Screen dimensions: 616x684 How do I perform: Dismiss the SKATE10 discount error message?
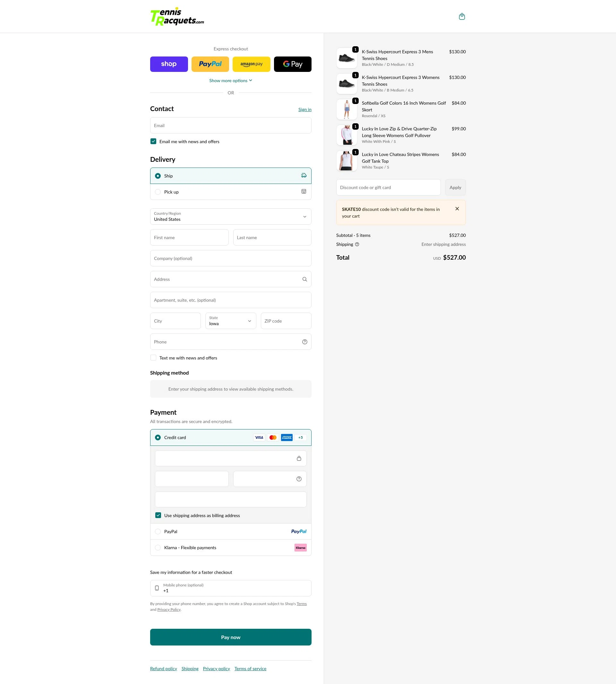[457, 209]
